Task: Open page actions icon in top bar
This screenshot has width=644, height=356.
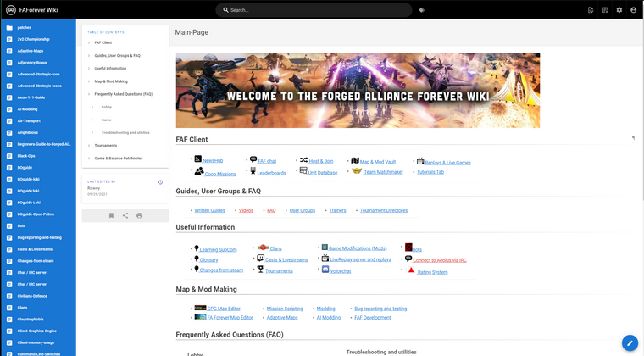Action: click(x=591, y=10)
